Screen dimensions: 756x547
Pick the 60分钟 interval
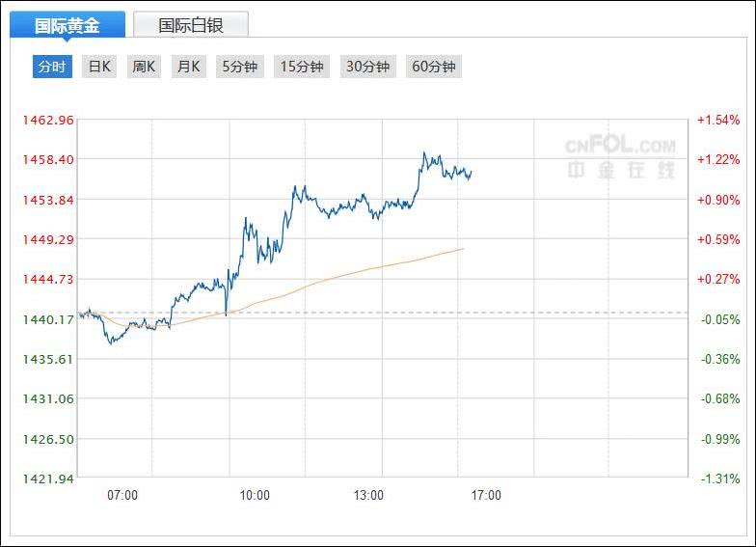pyautogui.click(x=433, y=67)
